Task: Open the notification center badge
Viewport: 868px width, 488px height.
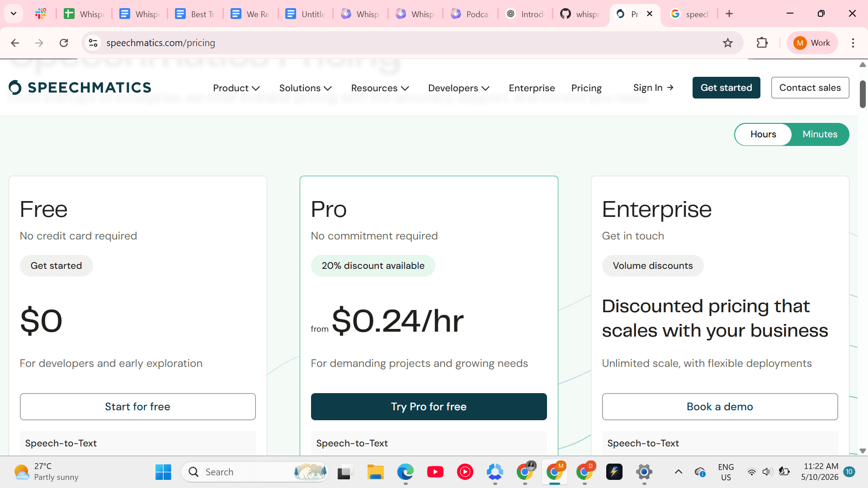Action: pos(849,472)
